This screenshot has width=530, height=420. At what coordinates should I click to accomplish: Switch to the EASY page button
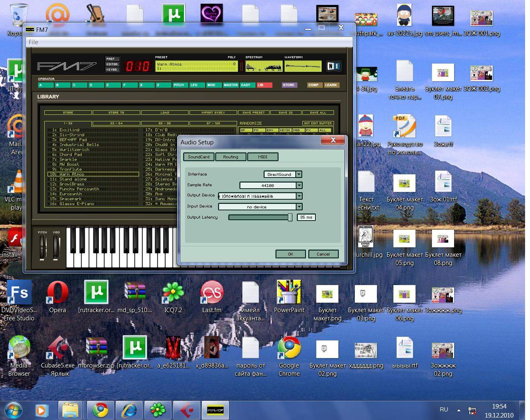247,85
